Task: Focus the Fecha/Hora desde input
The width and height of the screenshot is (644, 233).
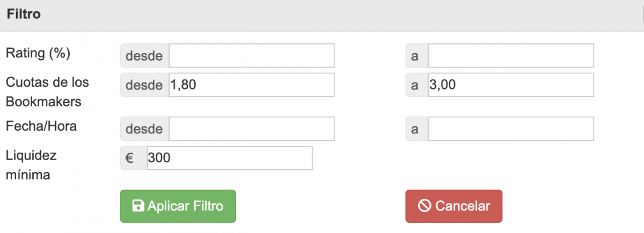Action: click(252, 129)
